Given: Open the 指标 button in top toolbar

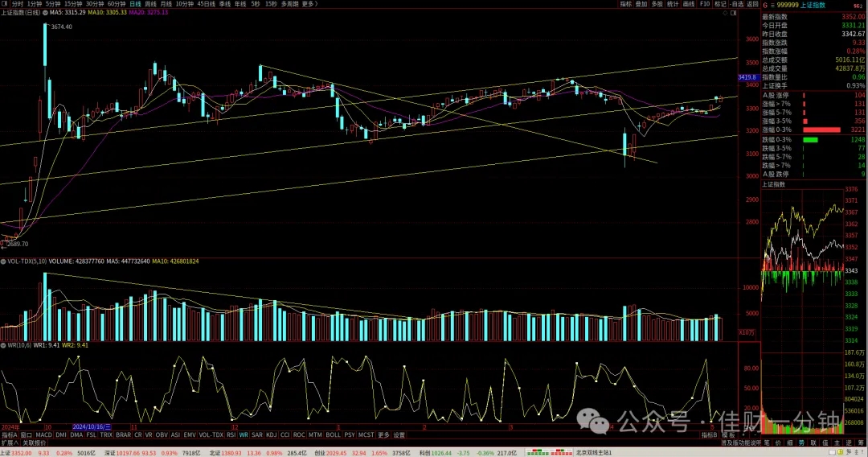Looking at the screenshot, I should pos(625,4).
